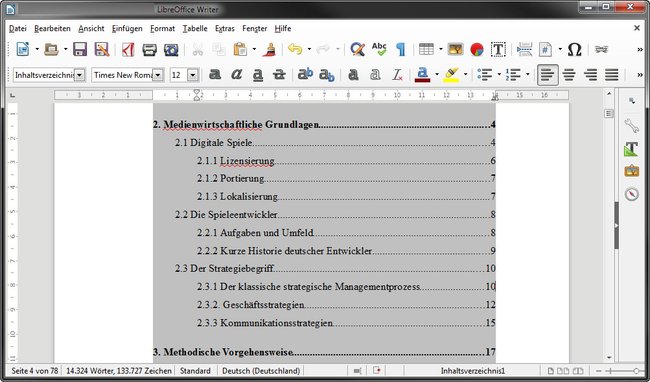Click Deutsch (Deutschland) language in status bar
The height and width of the screenshot is (382, 650).
click(261, 370)
